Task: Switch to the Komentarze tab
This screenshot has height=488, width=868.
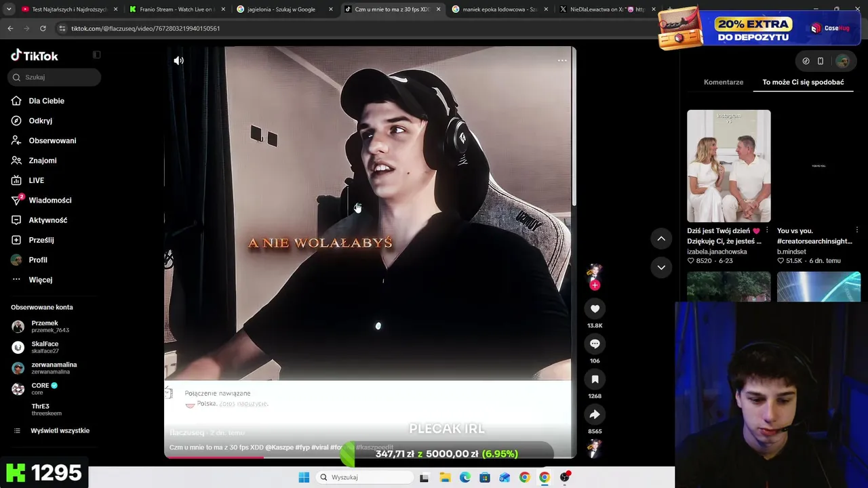Action: [x=724, y=82]
